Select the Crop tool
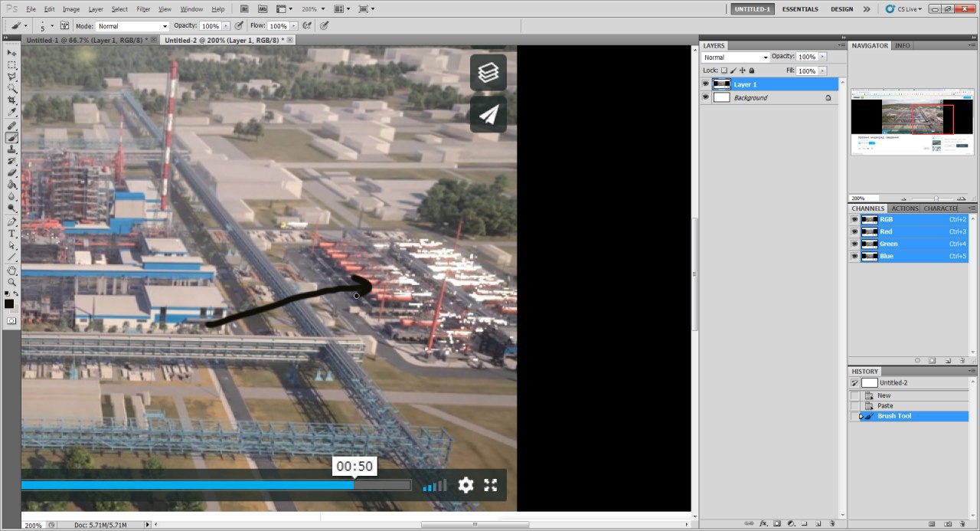980x531 pixels. (x=11, y=100)
